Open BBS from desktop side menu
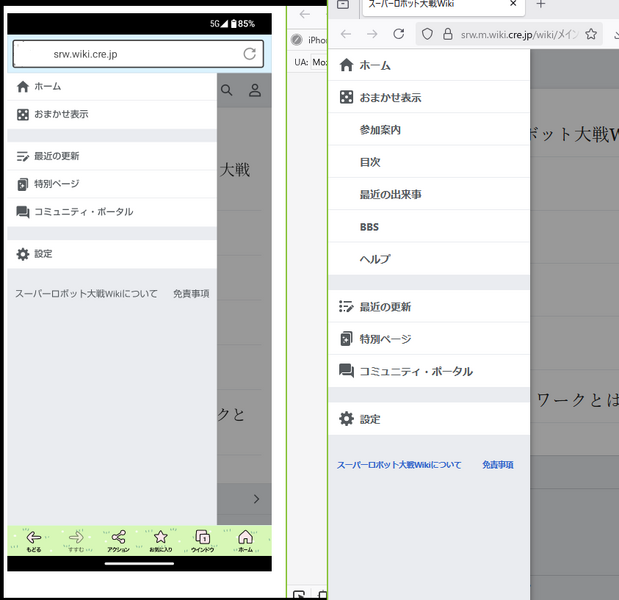The height and width of the screenshot is (600, 619). tap(369, 227)
